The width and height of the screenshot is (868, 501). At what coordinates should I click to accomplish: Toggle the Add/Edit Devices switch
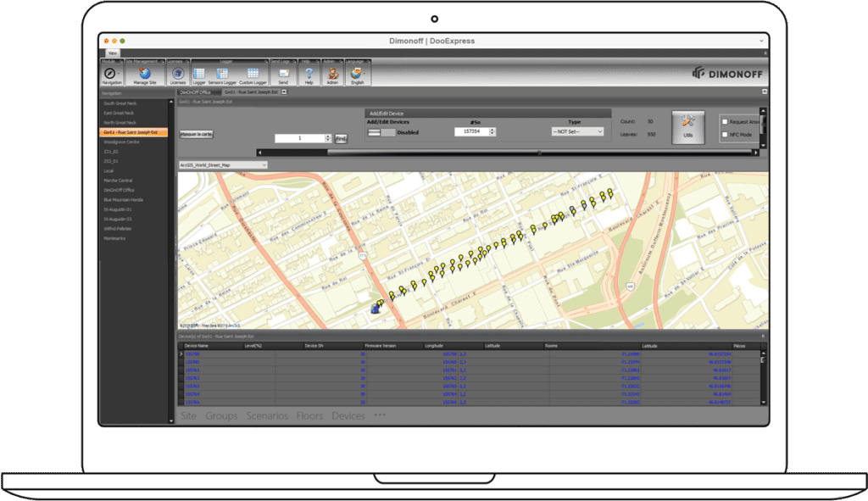click(x=381, y=132)
